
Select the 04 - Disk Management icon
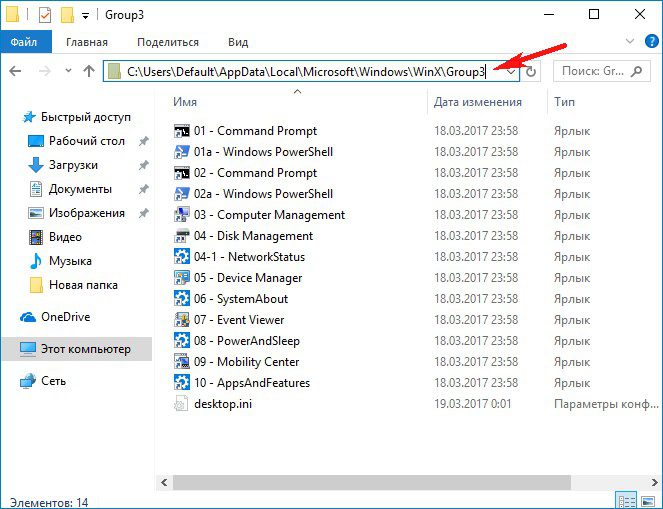point(182,236)
